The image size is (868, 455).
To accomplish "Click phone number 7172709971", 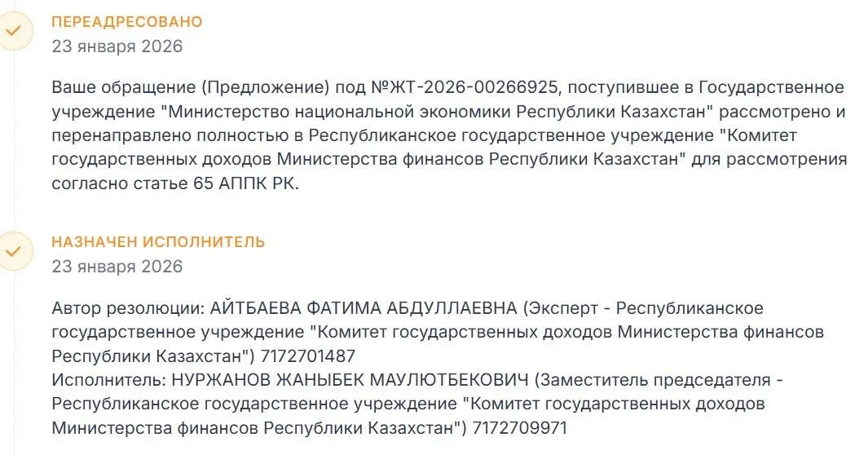I will [x=519, y=428].
